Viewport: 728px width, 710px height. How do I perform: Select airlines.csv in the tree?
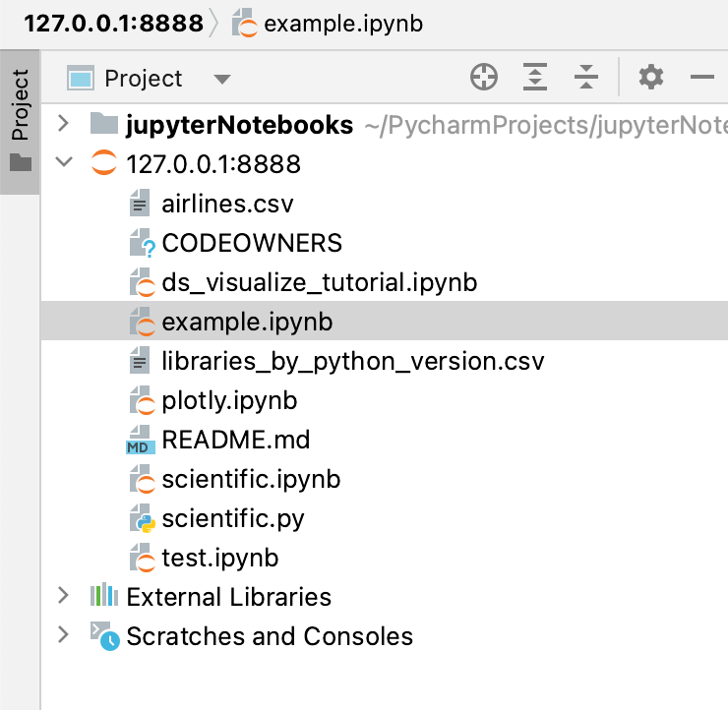(227, 205)
